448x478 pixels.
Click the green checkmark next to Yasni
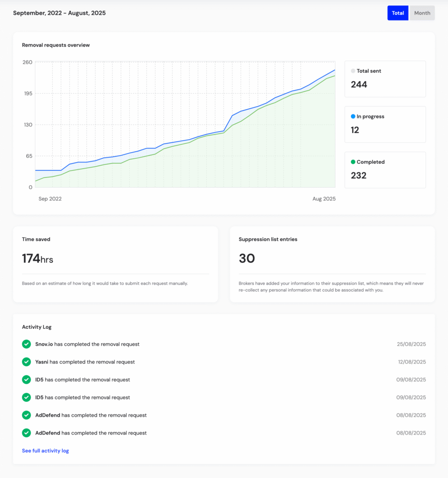27,362
